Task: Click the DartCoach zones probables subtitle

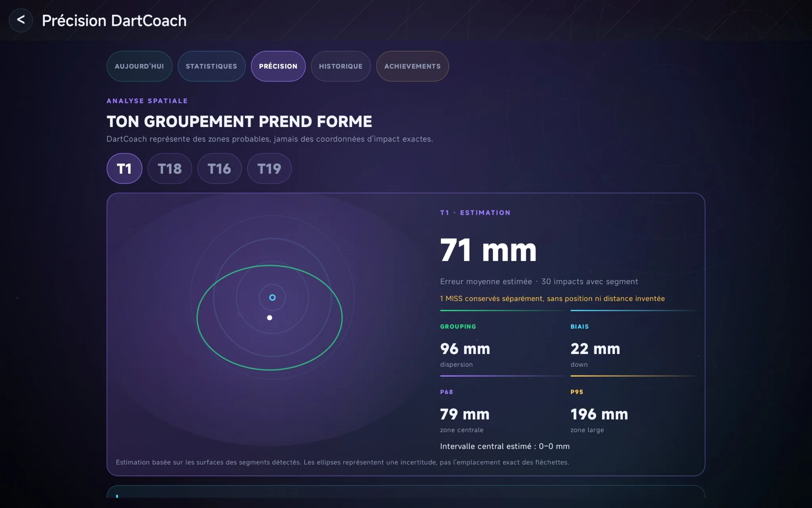Action: (270, 139)
